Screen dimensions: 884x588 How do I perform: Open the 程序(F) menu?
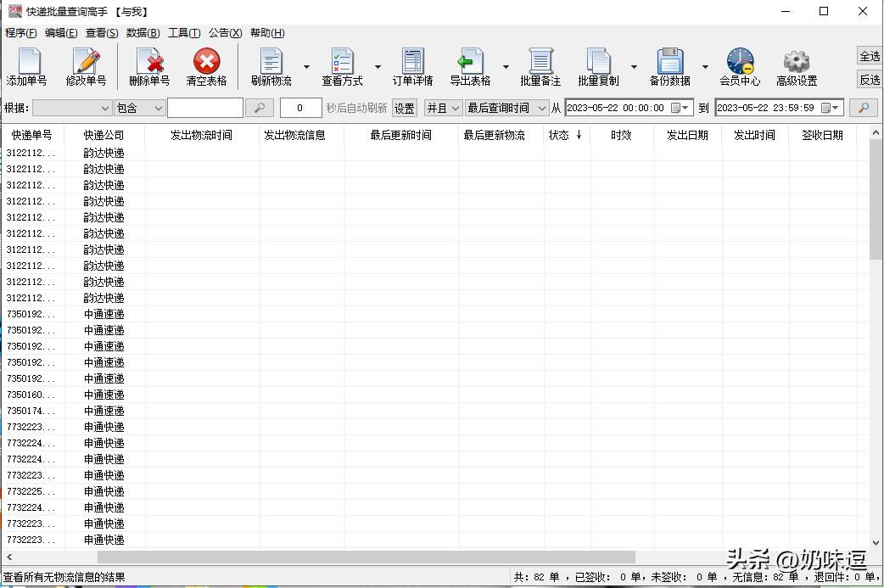[21, 33]
